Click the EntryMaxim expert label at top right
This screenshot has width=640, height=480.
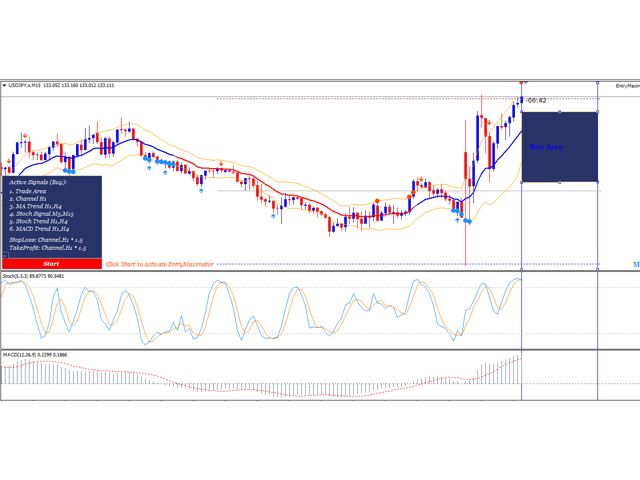click(x=627, y=86)
